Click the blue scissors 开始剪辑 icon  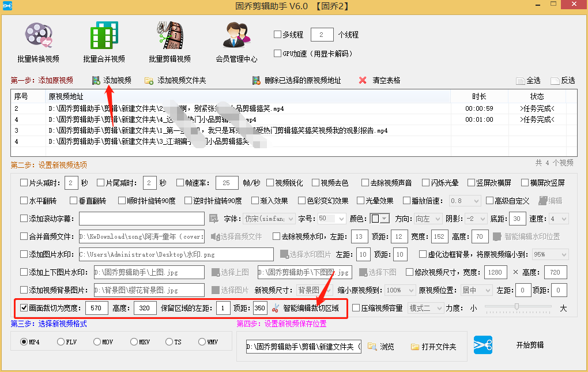coord(483,345)
